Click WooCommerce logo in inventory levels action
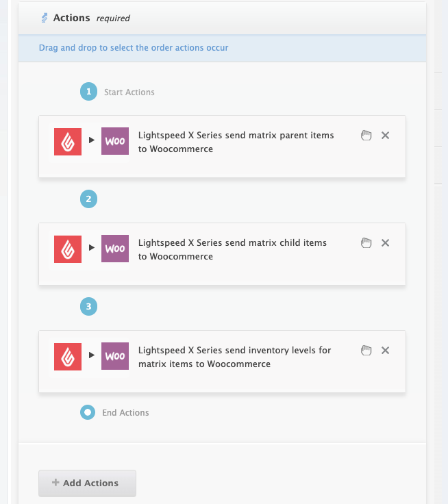The width and height of the screenshot is (448, 504). 115,356
